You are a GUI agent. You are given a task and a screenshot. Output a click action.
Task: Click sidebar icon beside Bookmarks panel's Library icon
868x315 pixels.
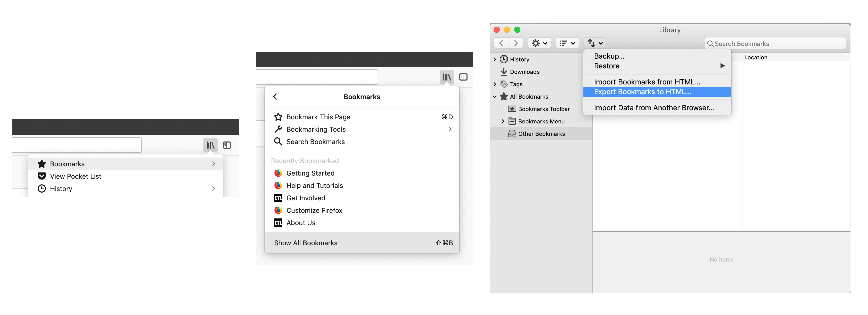464,77
